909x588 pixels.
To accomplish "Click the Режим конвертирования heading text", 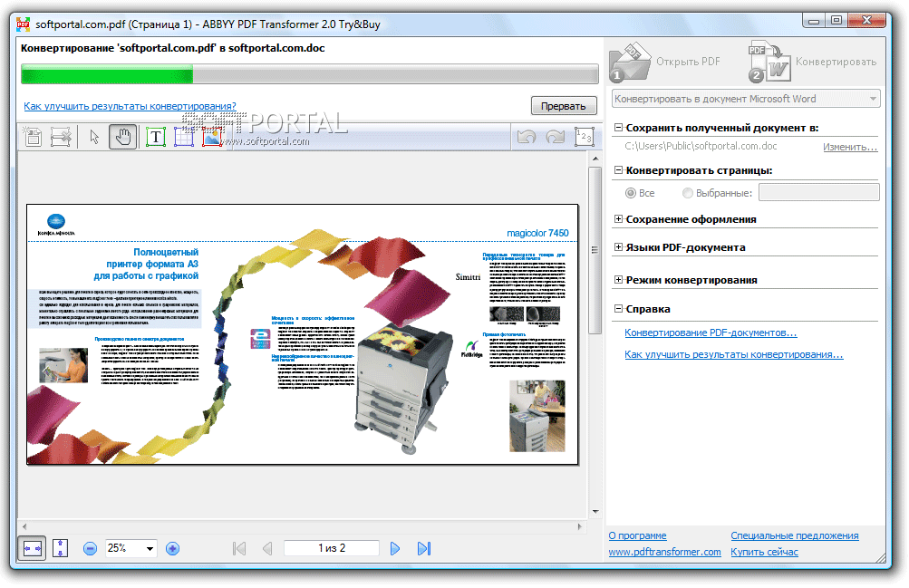I will (x=691, y=280).
